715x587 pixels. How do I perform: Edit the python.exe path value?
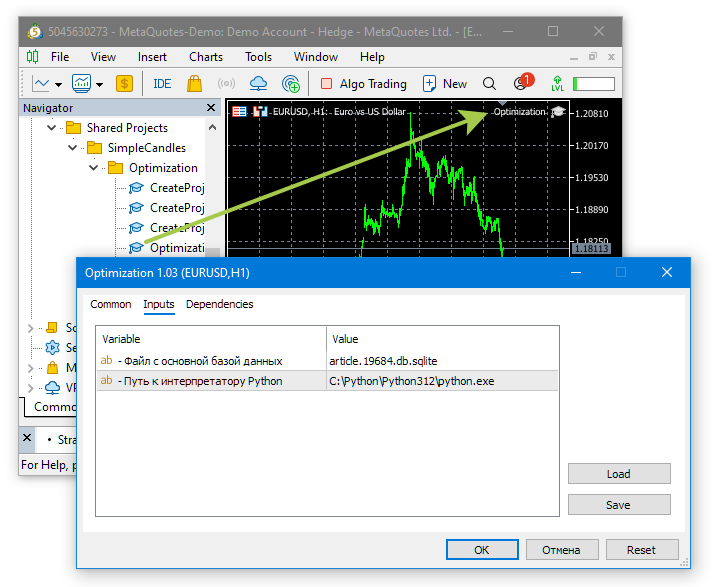pos(442,381)
